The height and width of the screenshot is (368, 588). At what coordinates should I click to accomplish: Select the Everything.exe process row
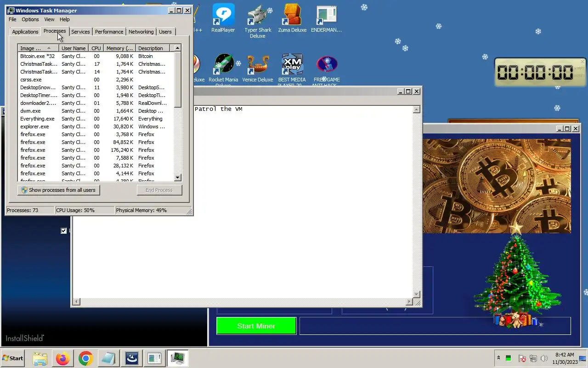96,119
